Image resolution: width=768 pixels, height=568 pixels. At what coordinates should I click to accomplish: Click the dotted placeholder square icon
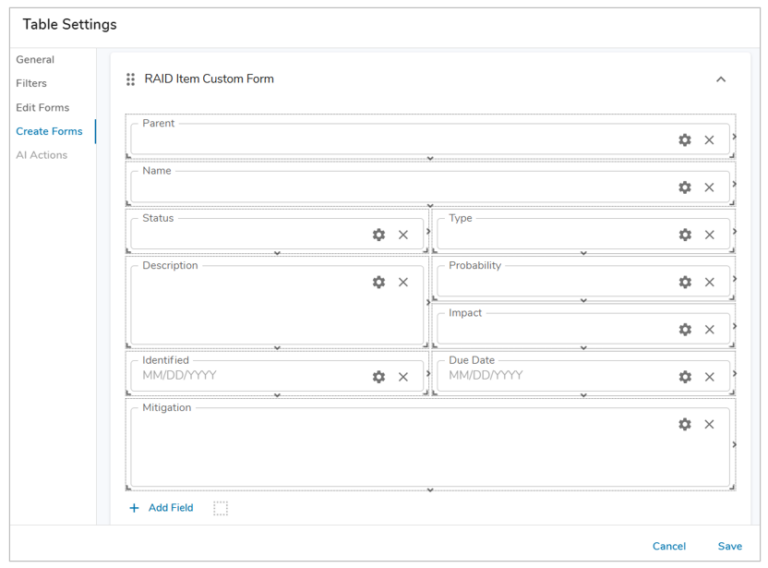pos(220,508)
